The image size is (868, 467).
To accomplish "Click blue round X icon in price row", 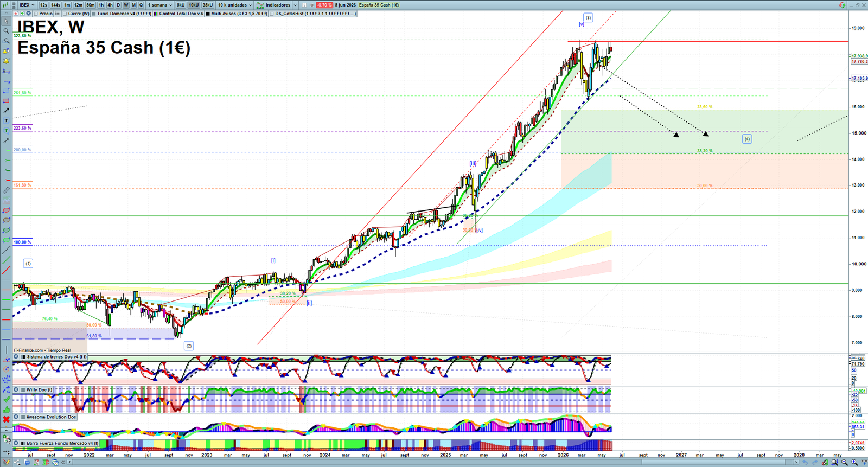I will (28, 14).
